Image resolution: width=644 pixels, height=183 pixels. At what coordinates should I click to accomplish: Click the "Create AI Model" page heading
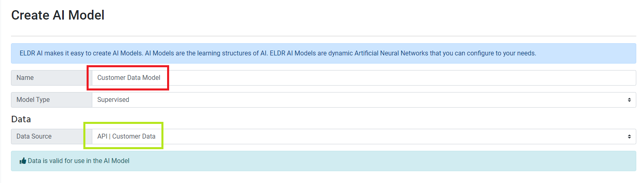pyautogui.click(x=58, y=15)
